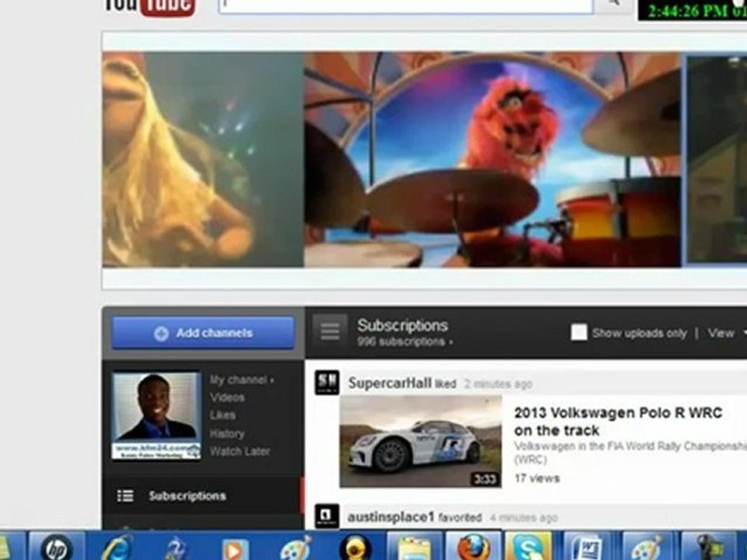Open the HP icon in the taskbar
Viewport: 747px width, 560px height.
coord(57,546)
